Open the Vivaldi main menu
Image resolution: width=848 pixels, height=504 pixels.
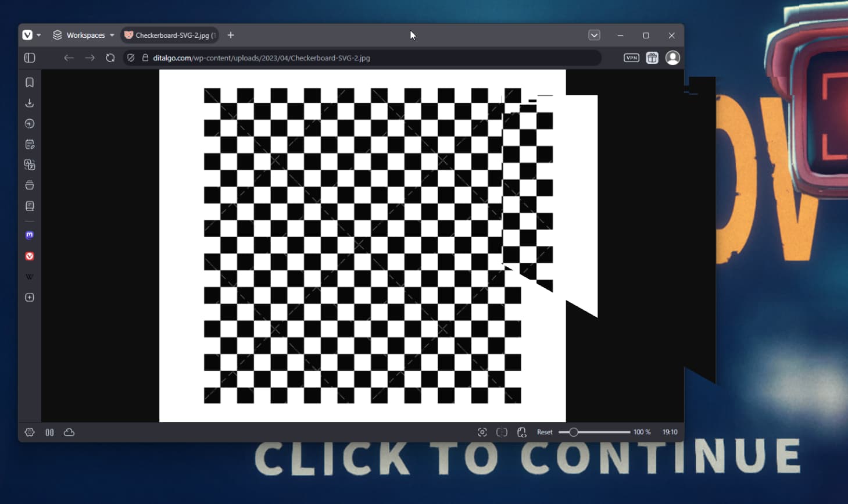[x=27, y=35]
